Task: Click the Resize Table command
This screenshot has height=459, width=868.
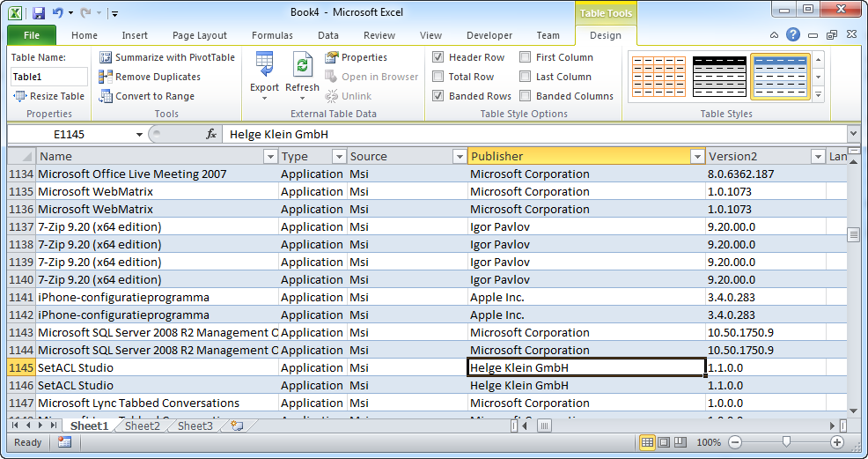Action: pyautogui.click(x=48, y=96)
